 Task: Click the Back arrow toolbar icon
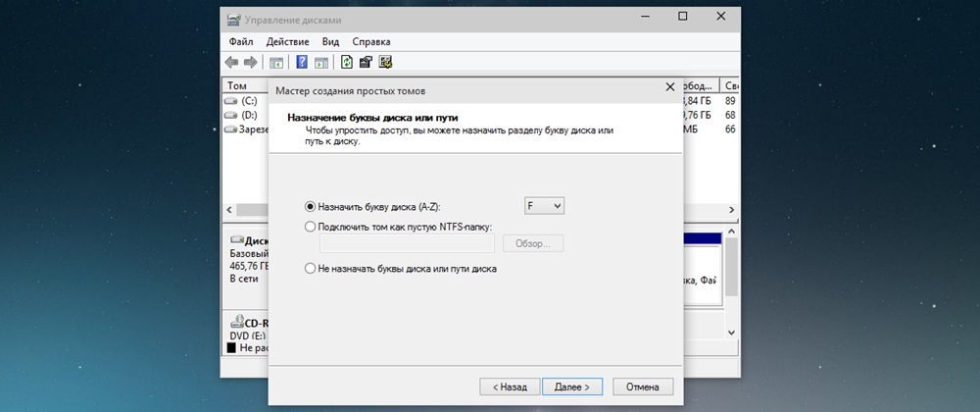click(232, 63)
